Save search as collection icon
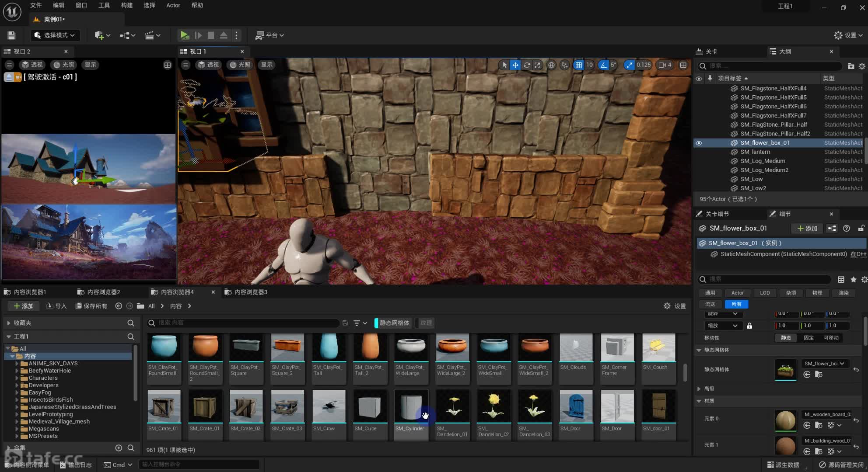Image resolution: width=868 pixels, height=472 pixels. [x=345, y=323]
